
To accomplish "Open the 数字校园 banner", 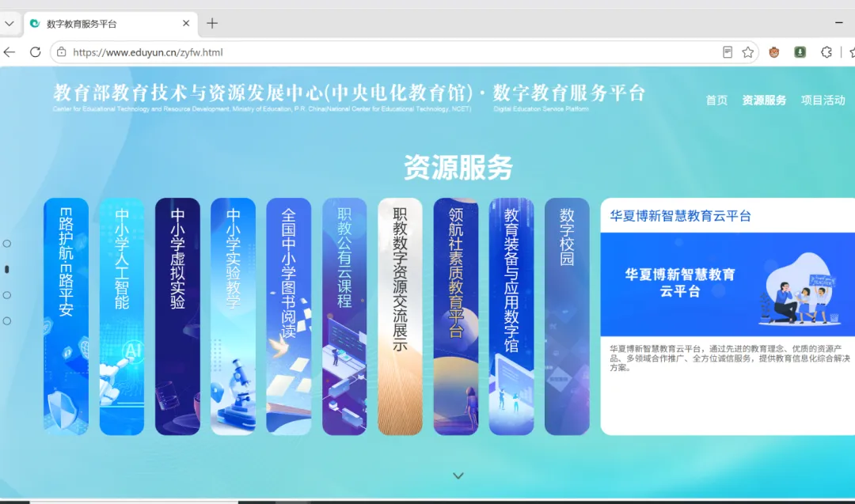I will pyautogui.click(x=567, y=316).
